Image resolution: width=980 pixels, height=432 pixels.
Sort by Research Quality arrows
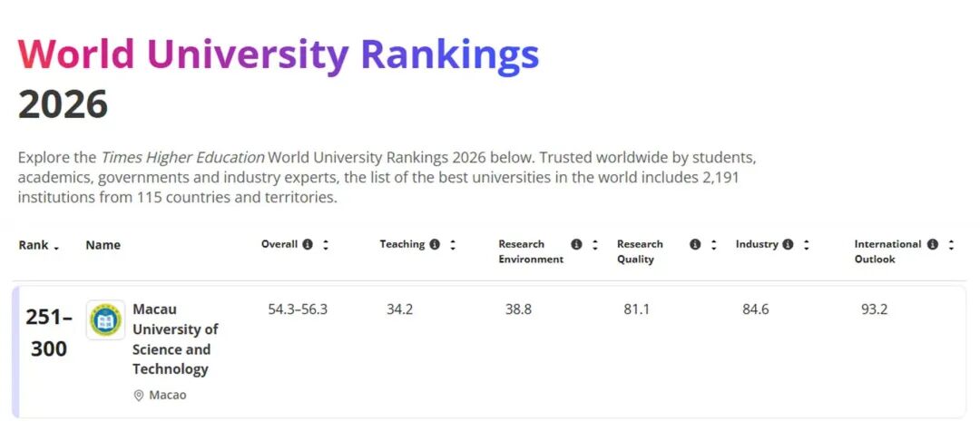point(714,245)
